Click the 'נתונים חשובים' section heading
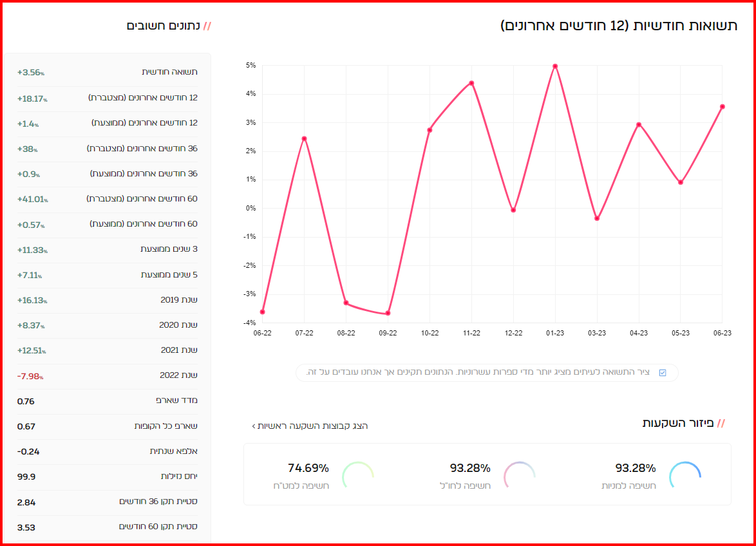The image size is (756, 546). (x=164, y=26)
